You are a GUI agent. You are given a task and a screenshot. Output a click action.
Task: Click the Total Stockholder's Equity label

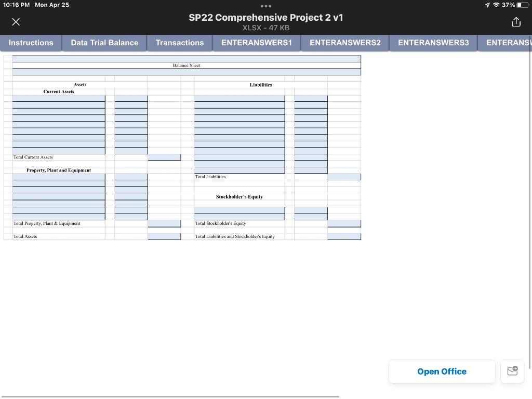click(x=220, y=223)
